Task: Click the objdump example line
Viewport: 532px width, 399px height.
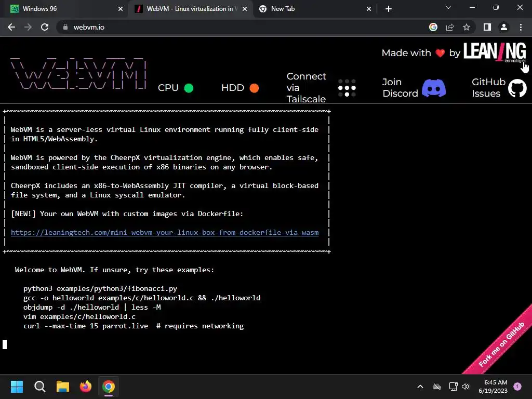Action: [92, 307]
